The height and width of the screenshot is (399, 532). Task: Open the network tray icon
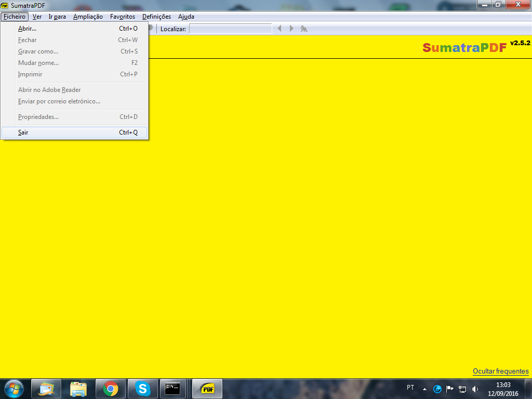(462, 389)
